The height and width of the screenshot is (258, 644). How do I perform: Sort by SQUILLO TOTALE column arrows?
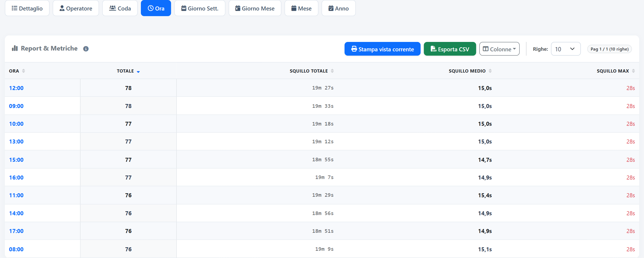tap(332, 71)
